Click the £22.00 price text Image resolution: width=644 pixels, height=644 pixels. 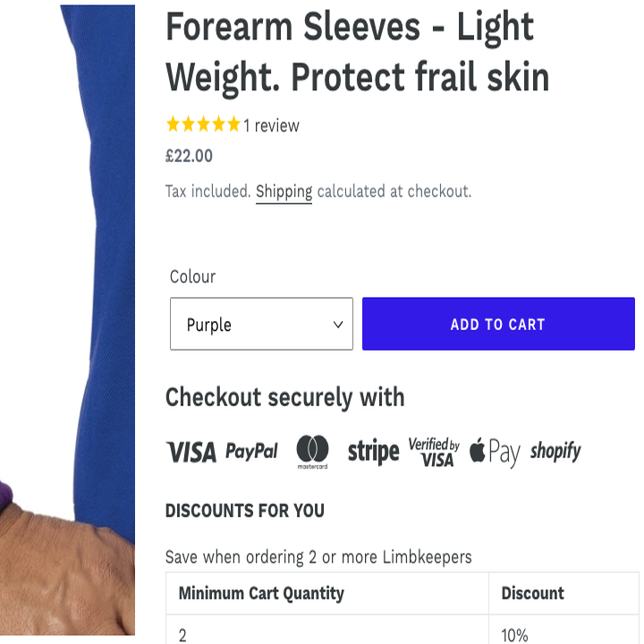[x=189, y=156]
